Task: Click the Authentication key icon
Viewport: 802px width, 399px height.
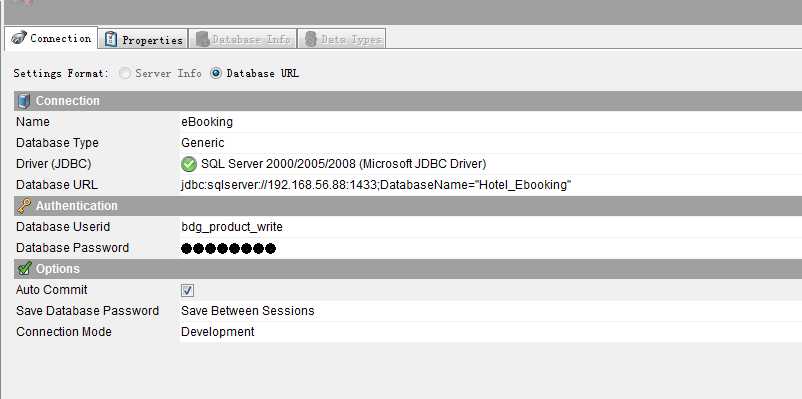Action: pyautogui.click(x=24, y=206)
